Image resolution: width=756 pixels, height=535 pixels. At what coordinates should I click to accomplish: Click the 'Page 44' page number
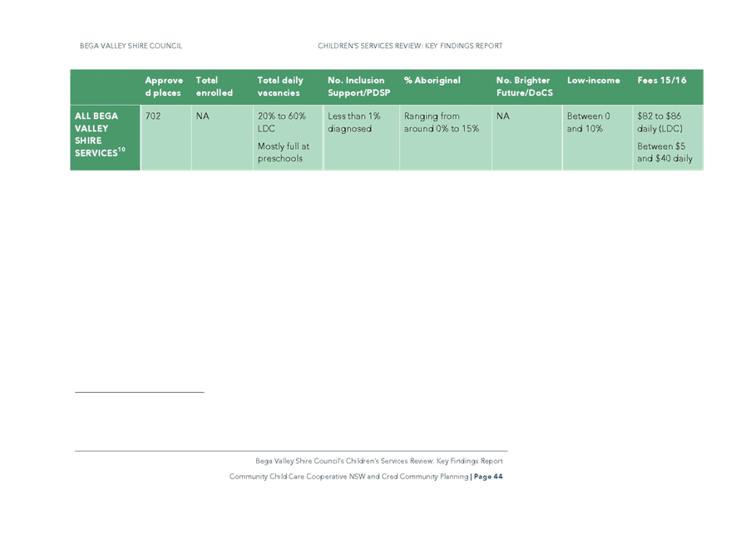click(x=488, y=477)
